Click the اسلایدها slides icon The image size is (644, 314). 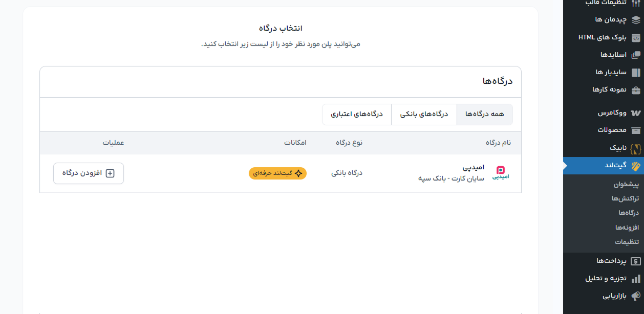coord(635,55)
